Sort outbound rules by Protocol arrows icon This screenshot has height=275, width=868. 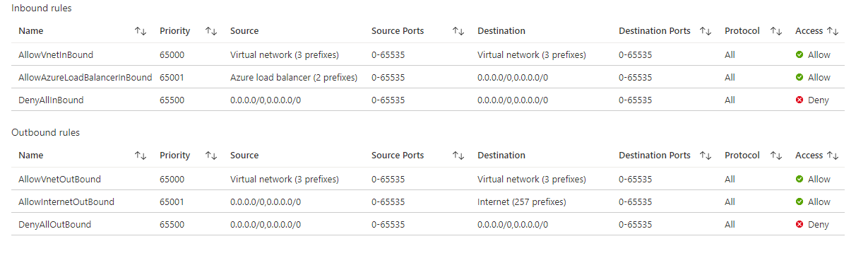point(775,156)
